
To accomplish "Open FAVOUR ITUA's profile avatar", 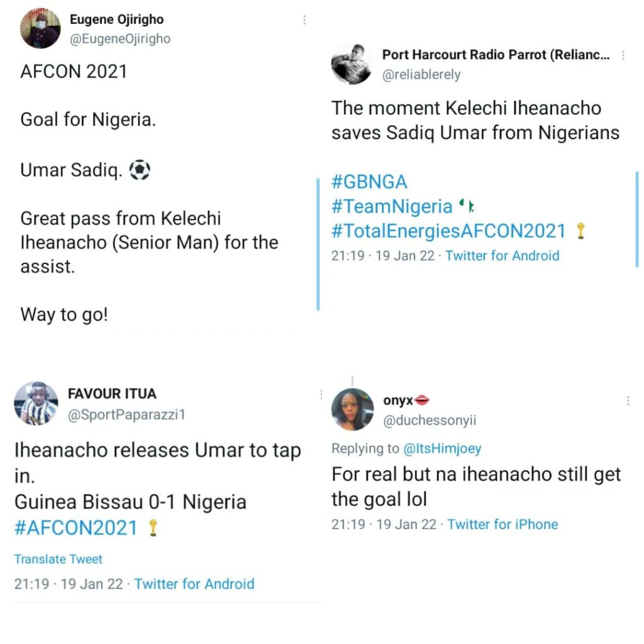I will 36,403.
